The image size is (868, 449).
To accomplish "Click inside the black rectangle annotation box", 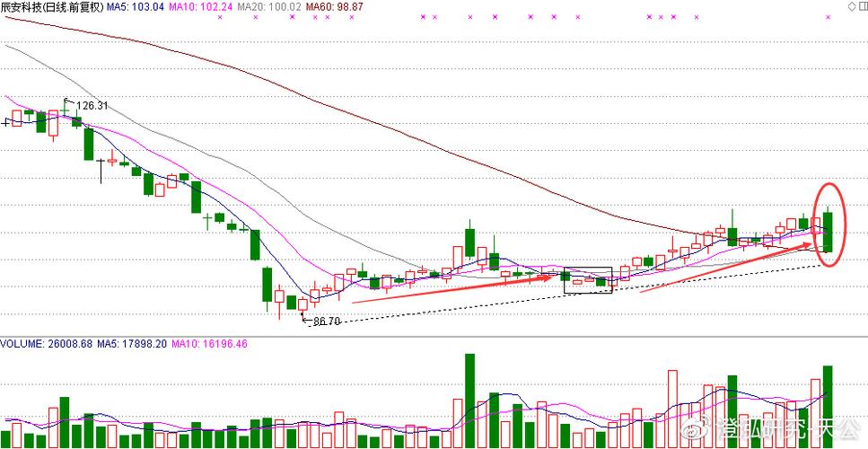I will pyautogui.click(x=588, y=280).
